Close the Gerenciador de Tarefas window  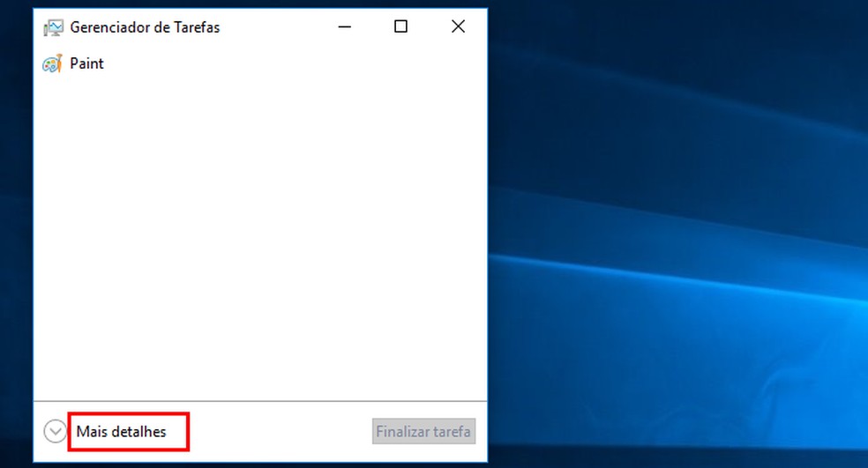458,26
